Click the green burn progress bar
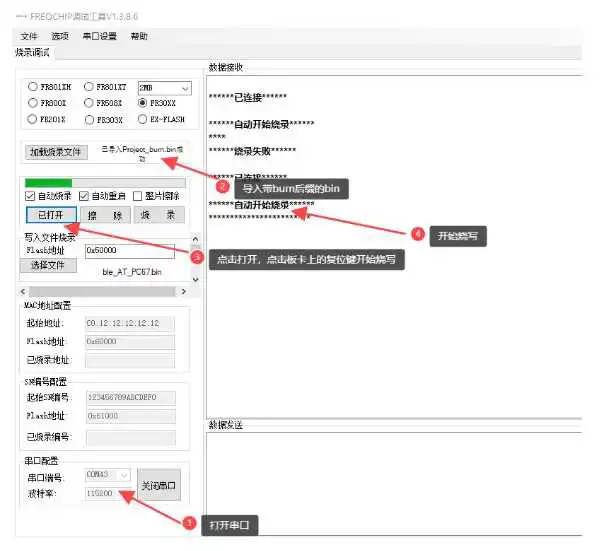604x551 pixels. pyautogui.click(x=105, y=182)
